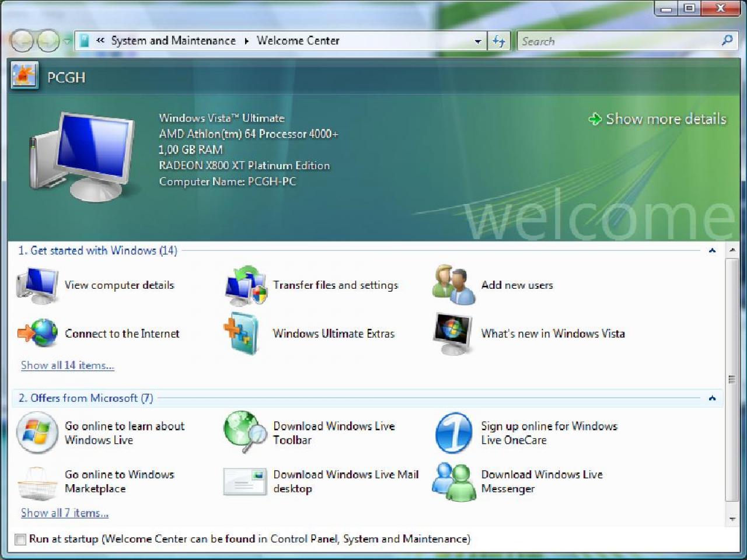
Task: Open the System and Maintenance breadcrumb arrow
Action: click(246, 41)
